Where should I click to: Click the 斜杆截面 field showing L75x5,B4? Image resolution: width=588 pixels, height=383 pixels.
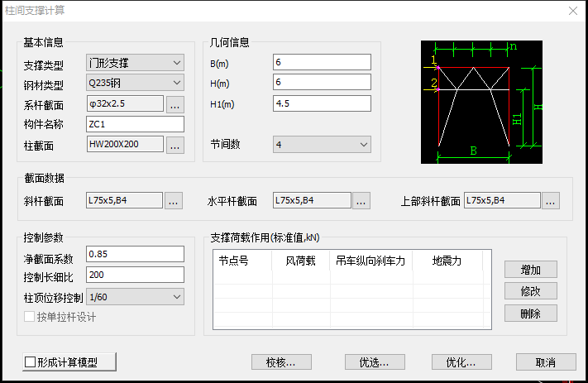coord(124,200)
